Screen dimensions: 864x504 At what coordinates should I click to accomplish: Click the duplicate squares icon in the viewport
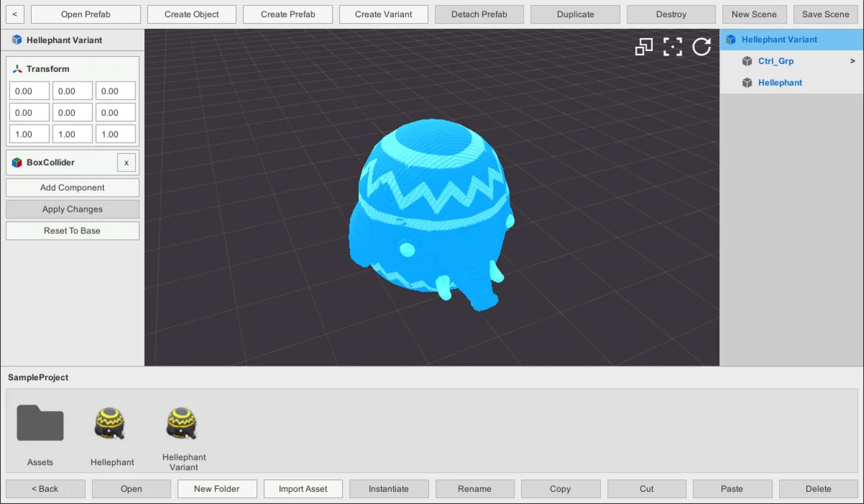[x=644, y=47]
